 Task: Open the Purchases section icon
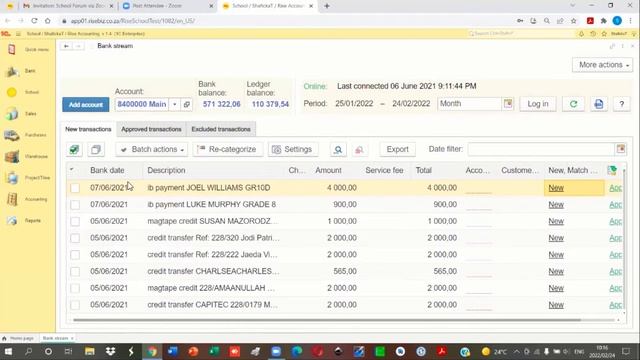click(12, 135)
